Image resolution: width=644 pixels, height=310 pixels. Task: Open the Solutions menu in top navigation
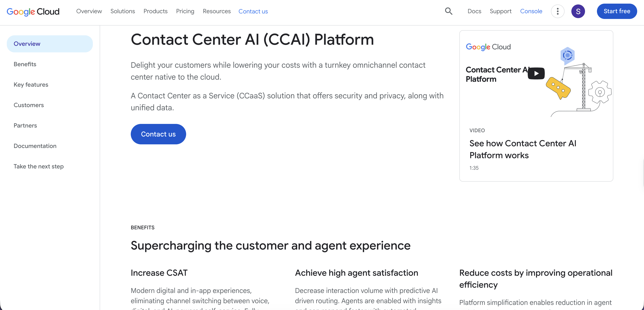pyautogui.click(x=122, y=11)
